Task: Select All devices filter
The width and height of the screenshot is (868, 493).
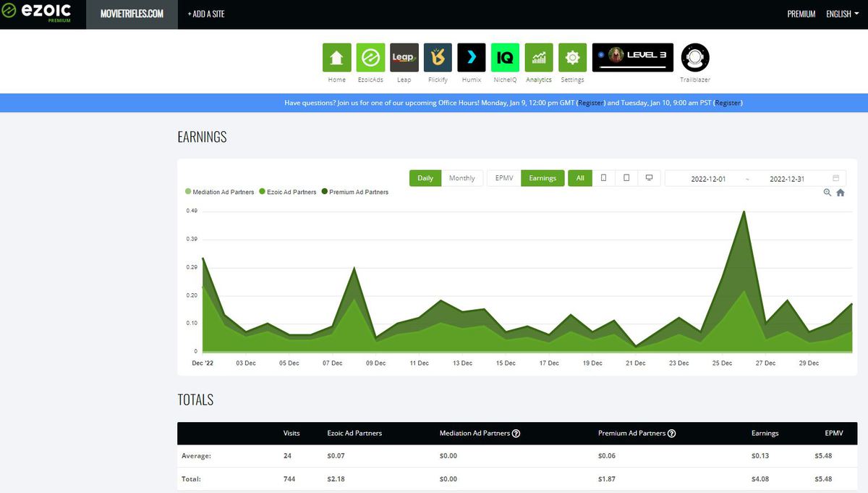Action: (x=580, y=178)
